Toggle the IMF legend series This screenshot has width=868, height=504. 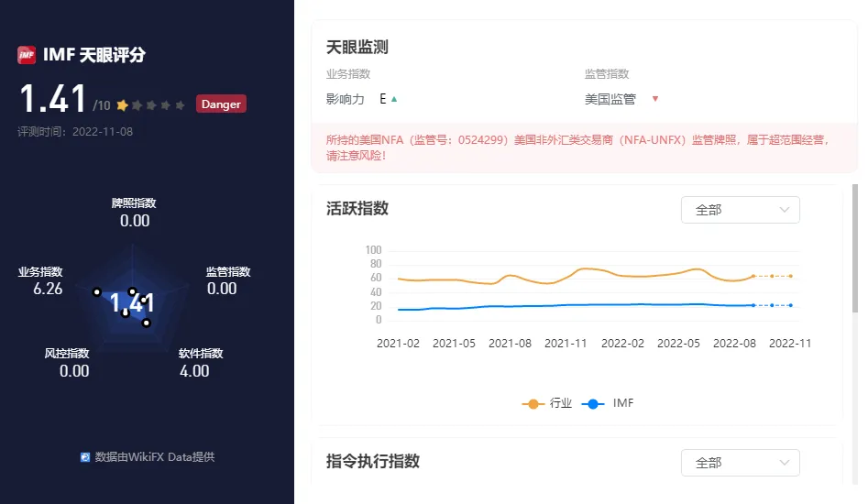point(608,403)
